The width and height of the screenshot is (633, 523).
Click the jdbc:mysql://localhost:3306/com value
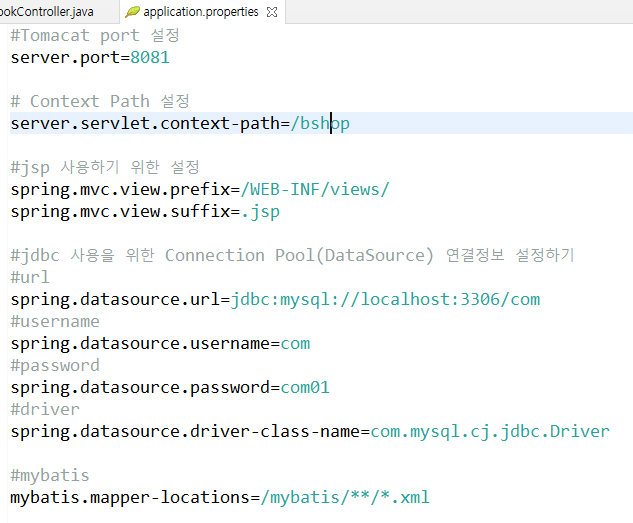[385, 299]
